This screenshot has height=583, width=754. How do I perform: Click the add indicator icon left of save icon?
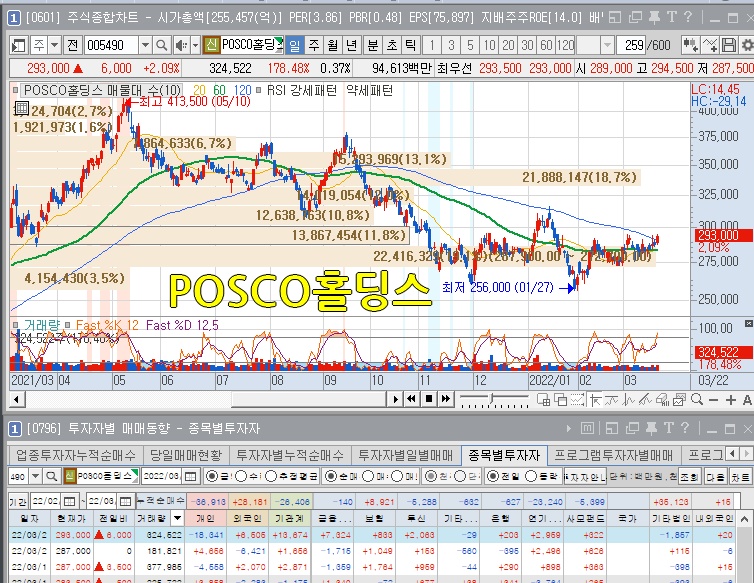(x=710, y=46)
